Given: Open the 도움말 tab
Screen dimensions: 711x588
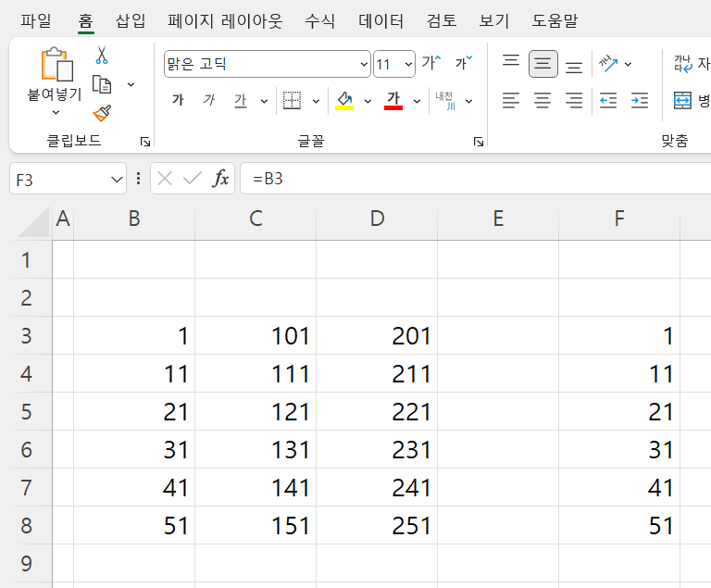Looking at the screenshot, I should 555,21.
